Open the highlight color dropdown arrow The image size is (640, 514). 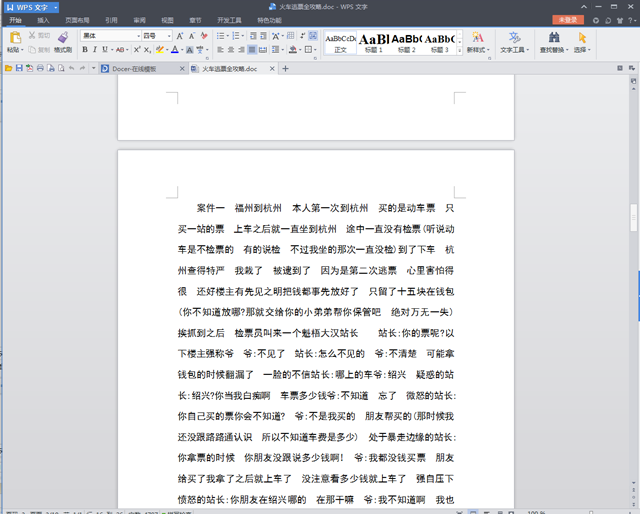[x=167, y=50]
